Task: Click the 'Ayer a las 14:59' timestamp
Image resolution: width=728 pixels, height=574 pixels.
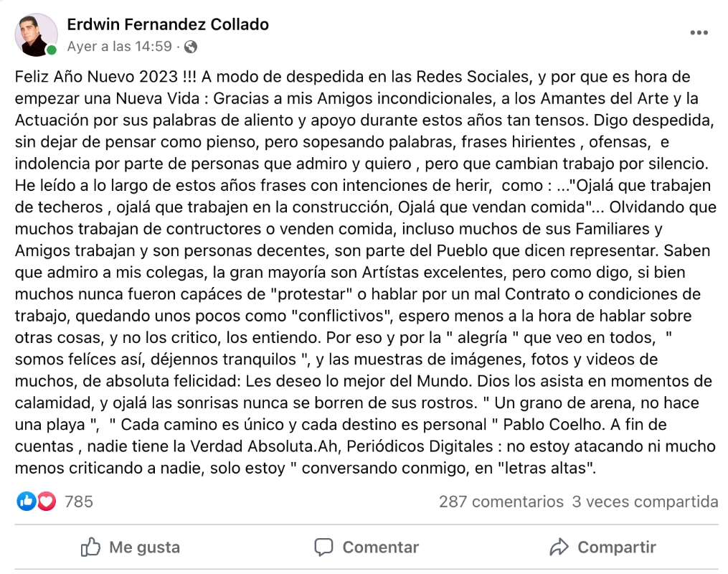Action: [x=120, y=47]
